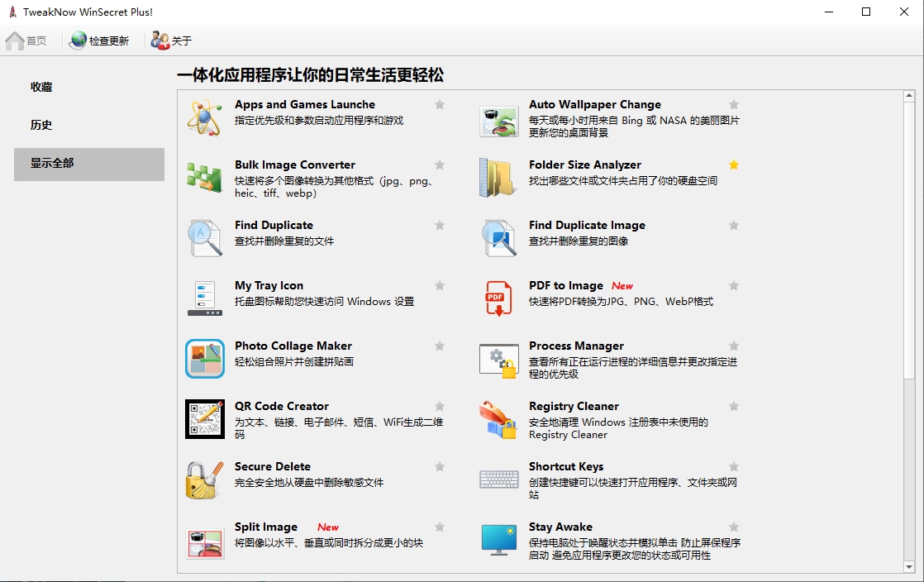
Task: Unfavorite Folder Size Analyzer yellow star
Action: tap(734, 165)
